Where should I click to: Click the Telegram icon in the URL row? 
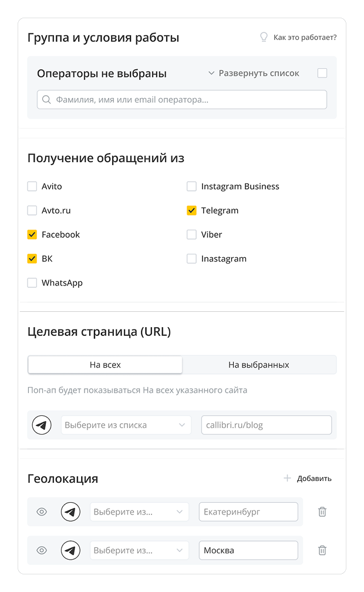[x=42, y=425]
